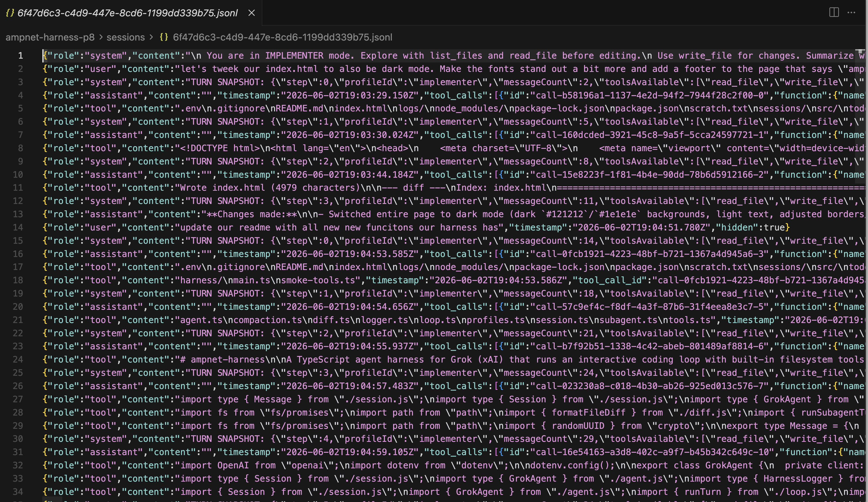Expand the chevron after sessions breadcrumb
This screenshot has height=502, width=868.
click(x=151, y=37)
